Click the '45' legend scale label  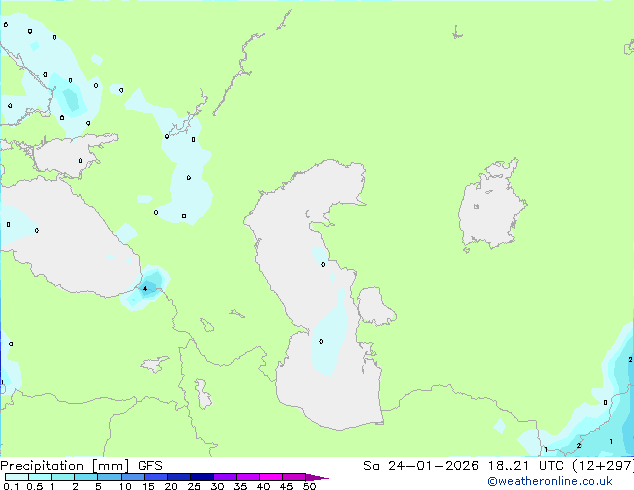click(286, 486)
